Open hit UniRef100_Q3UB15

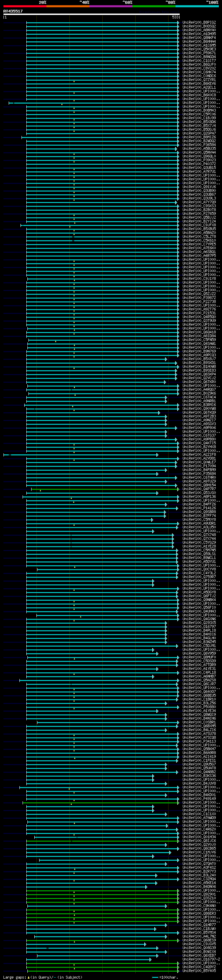pos(199,168)
